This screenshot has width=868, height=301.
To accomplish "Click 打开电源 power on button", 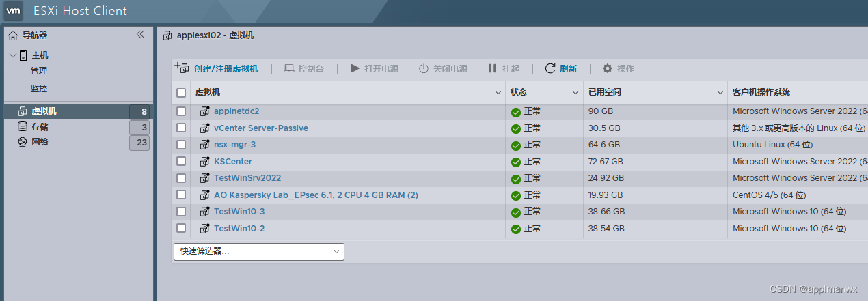I will [374, 68].
